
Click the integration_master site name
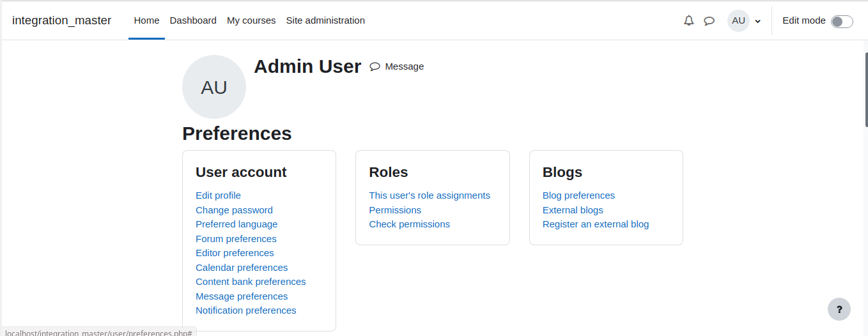tap(61, 20)
